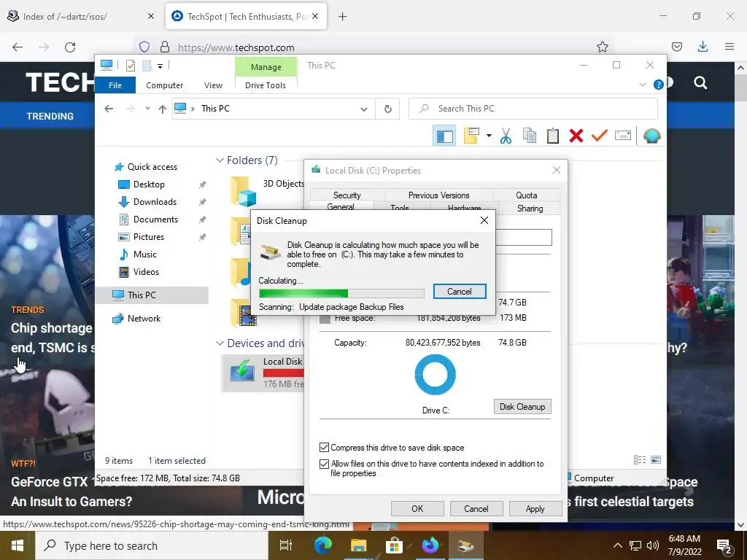This screenshot has height=560, width=747.
Task: Switch to the Sharing tab
Action: click(530, 208)
